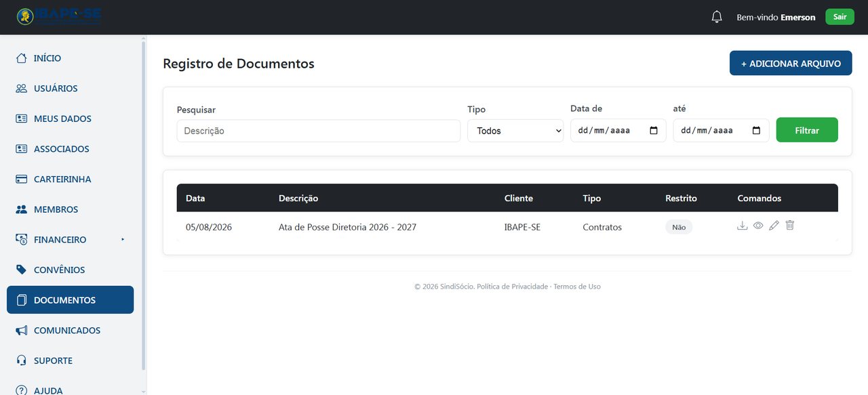The height and width of the screenshot is (395, 868).
Task: Click the sidebar scrollbar down arrow
Action: [143, 392]
